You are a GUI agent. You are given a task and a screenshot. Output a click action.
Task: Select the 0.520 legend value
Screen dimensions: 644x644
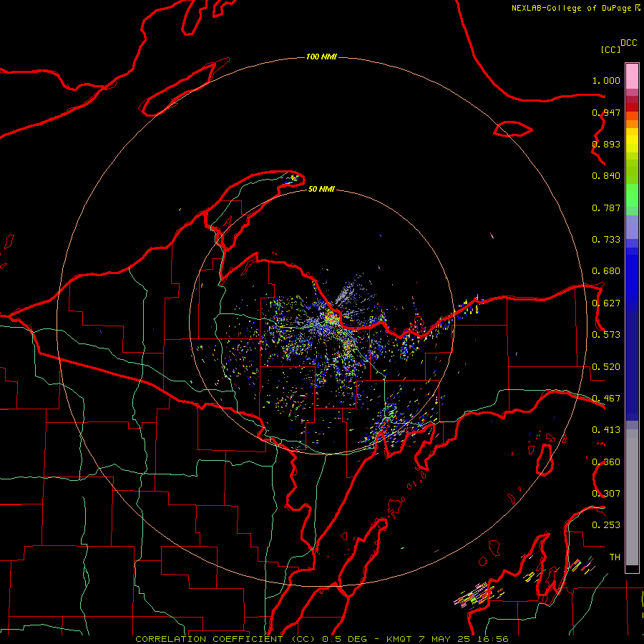606,367
